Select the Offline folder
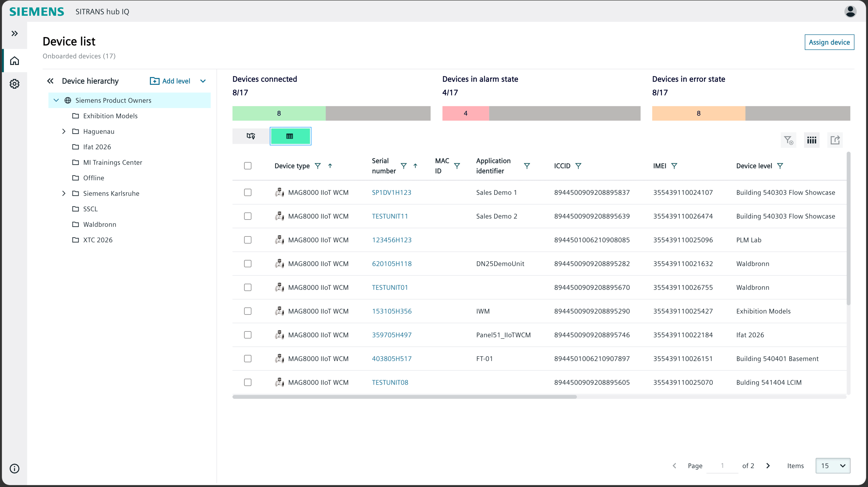The height and width of the screenshot is (487, 868). point(94,178)
